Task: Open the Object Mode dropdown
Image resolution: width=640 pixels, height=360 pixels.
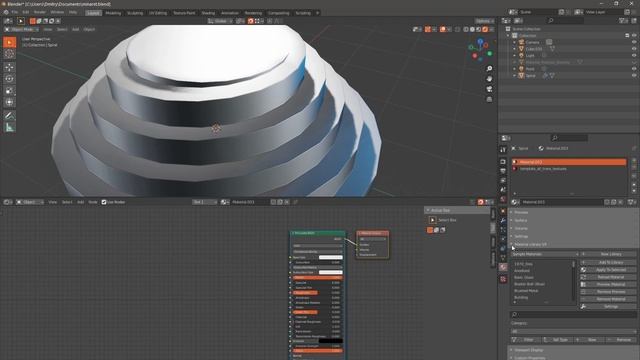Action: [21, 29]
